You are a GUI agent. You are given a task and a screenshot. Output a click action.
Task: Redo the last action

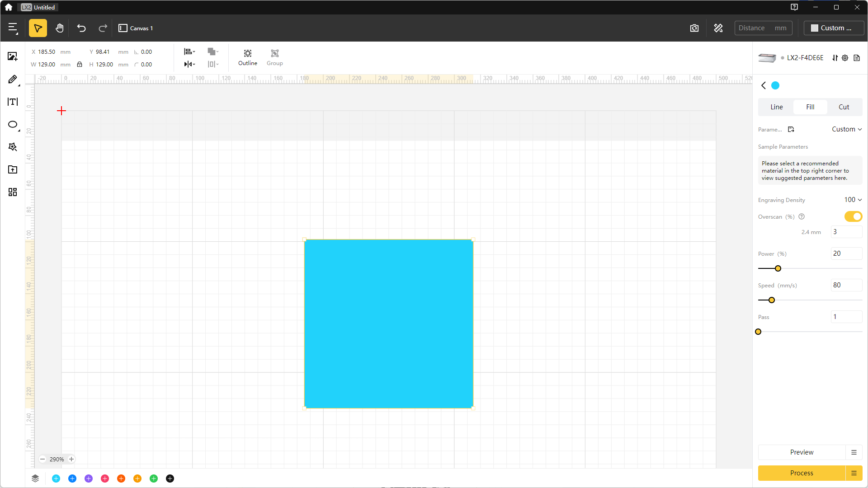click(x=103, y=28)
